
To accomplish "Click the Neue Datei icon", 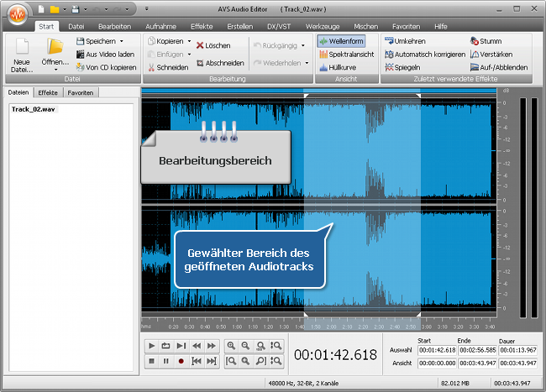I will pos(23,48).
